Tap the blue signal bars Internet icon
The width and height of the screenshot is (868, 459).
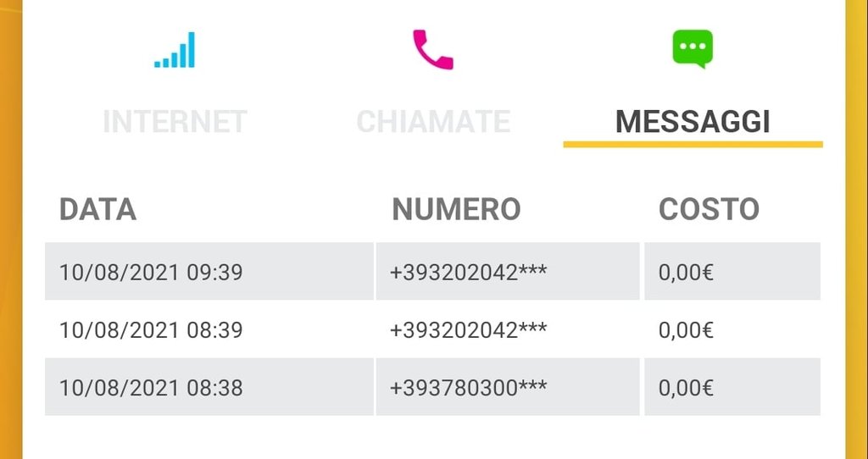click(175, 50)
